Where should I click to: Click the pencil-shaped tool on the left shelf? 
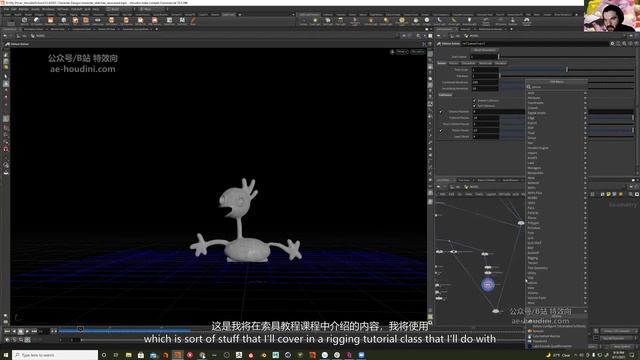193,20
